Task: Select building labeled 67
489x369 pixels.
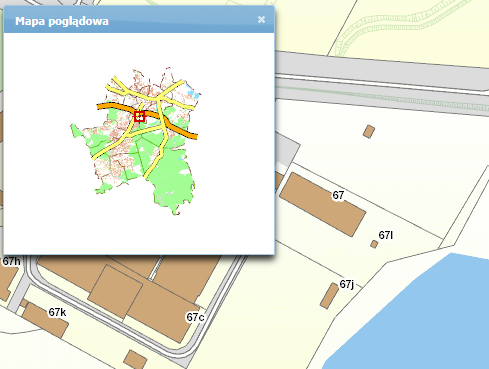Action: 322,204
